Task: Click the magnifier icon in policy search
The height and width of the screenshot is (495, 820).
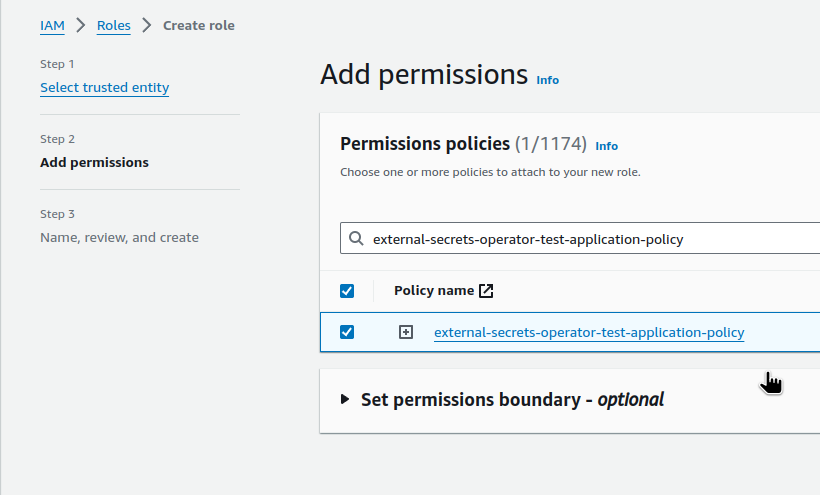Action: (x=356, y=238)
